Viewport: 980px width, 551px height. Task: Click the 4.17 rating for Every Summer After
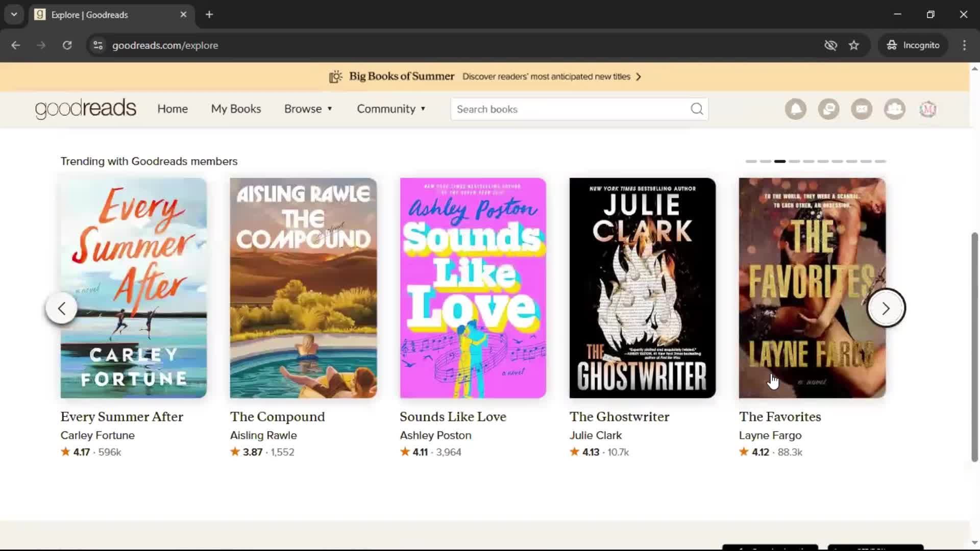coord(81,452)
